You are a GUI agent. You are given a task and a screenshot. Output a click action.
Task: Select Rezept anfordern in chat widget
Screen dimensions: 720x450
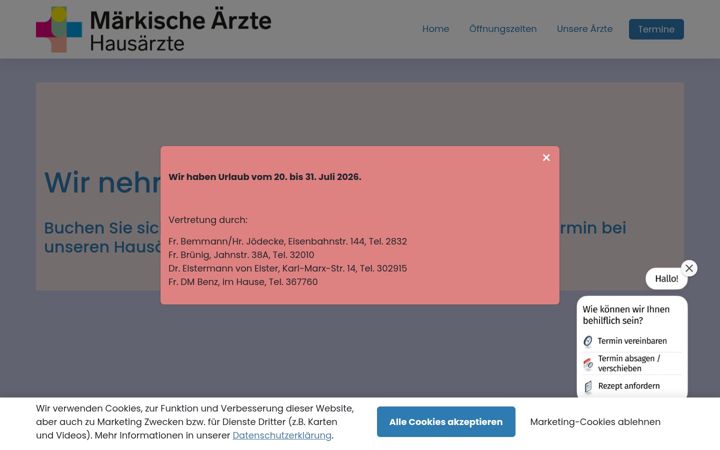(x=629, y=386)
